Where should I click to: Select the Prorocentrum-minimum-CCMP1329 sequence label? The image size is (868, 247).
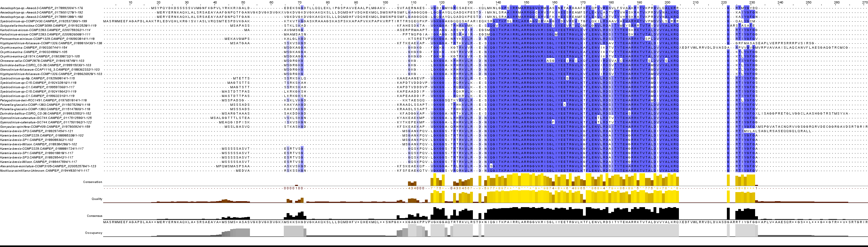[x=47, y=39]
